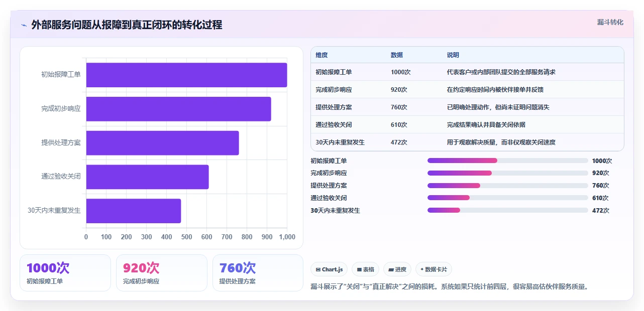Open the 760次 提供处理方案 stat card
The image size is (644, 311).
258,273
